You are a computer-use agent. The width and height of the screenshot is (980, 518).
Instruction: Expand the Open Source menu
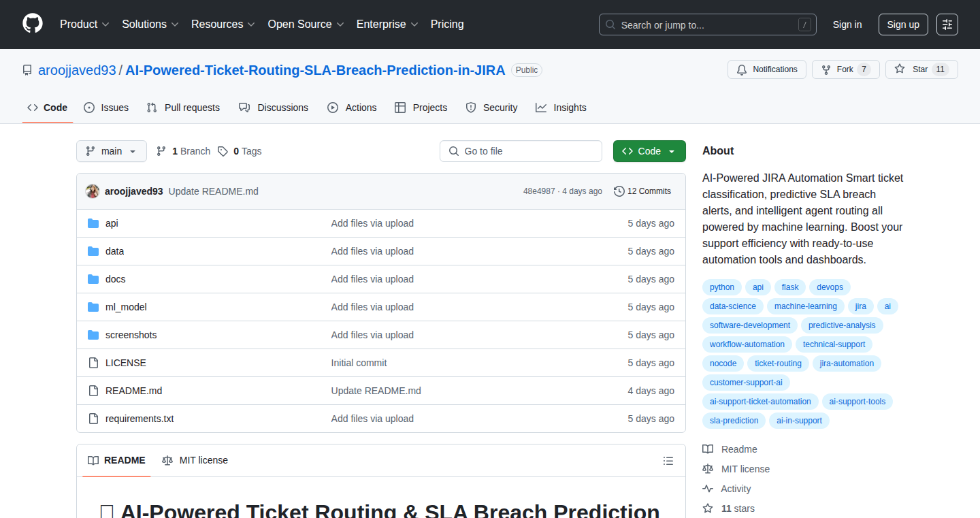pos(306,25)
